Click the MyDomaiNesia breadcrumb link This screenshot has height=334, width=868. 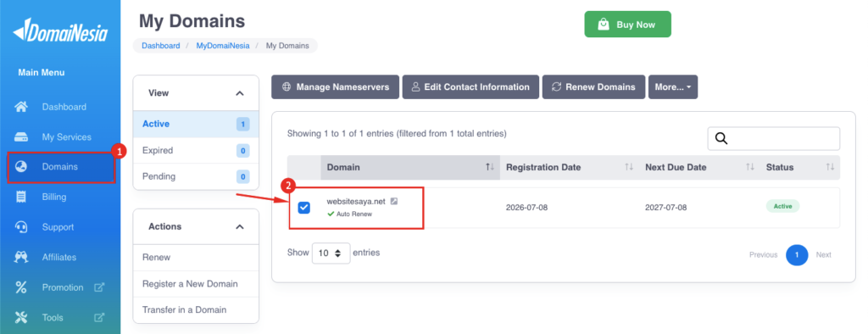point(223,46)
